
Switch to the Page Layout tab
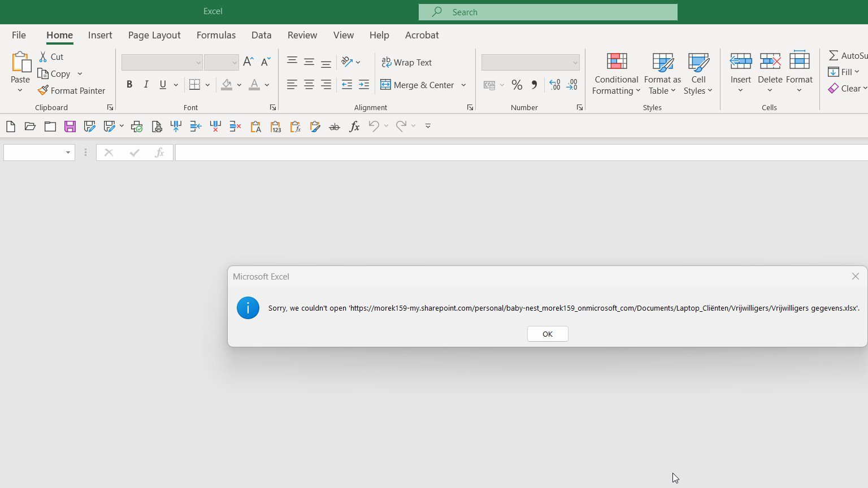pyautogui.click(x=154, y=35)
